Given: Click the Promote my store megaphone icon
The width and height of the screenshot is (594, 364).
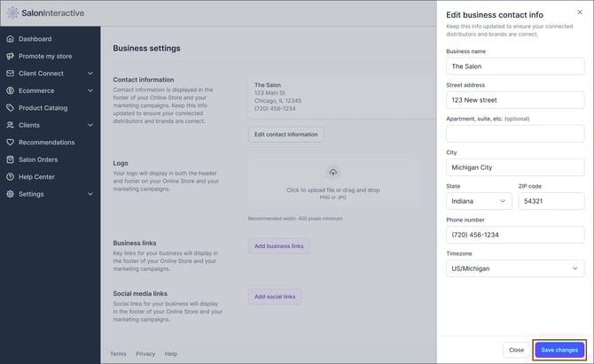Looking at the screenshot, I should click(x=11, y=56).
